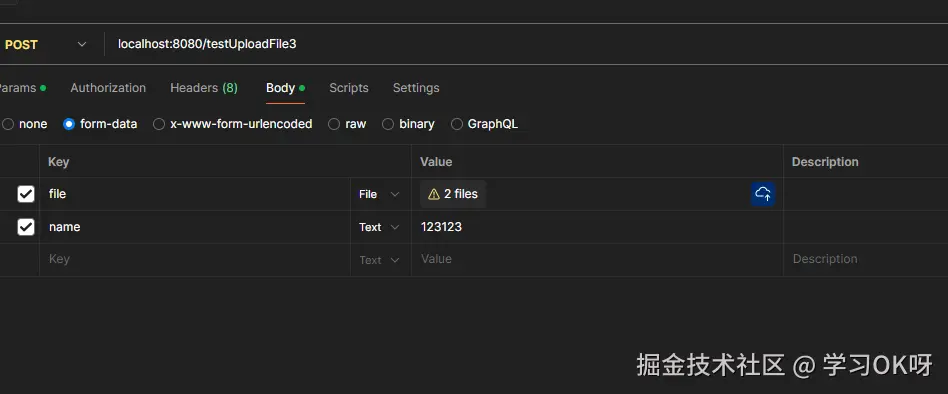Image resolution: width=948 pixels, height=394 pixels.
Task: Select the binary body radio button
Action: click(388, 124)
